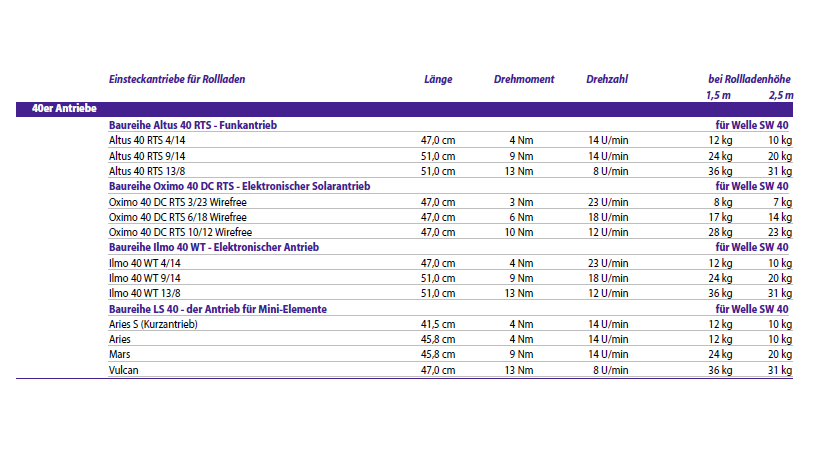The image size is (826, 450).
Task: Click '8 kg' in Oximo 3/23 row
Action: (723, 202)
